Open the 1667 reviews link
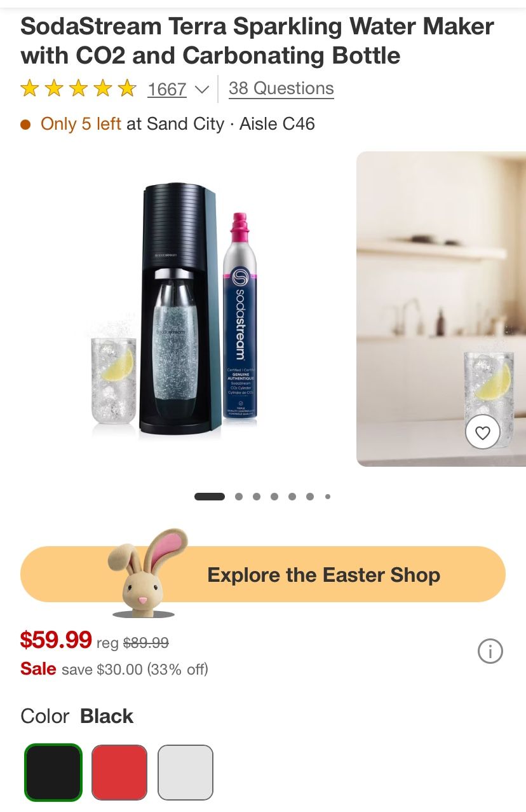 [167, 89]
